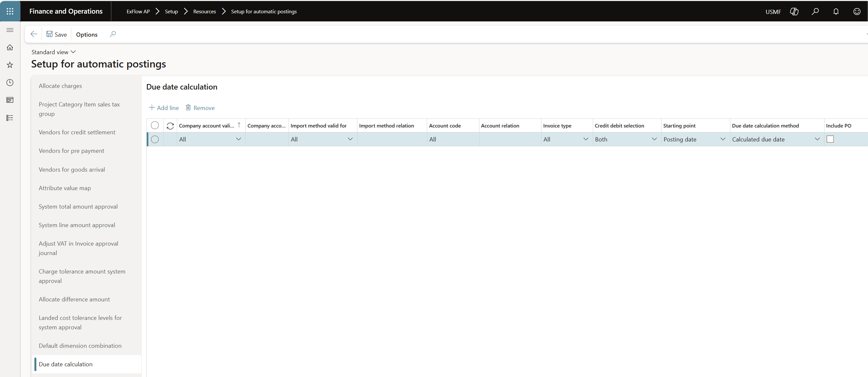Select the first row's radio circle

(x=155, y=139)
